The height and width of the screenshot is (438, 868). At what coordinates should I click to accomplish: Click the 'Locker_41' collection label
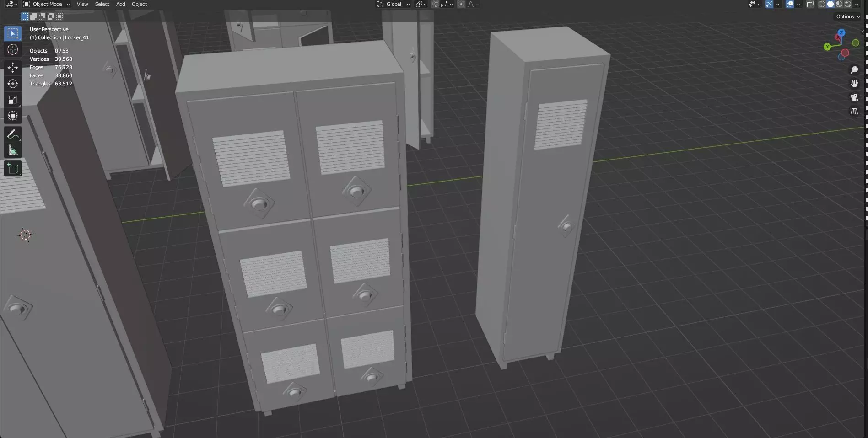coord(77,37)
